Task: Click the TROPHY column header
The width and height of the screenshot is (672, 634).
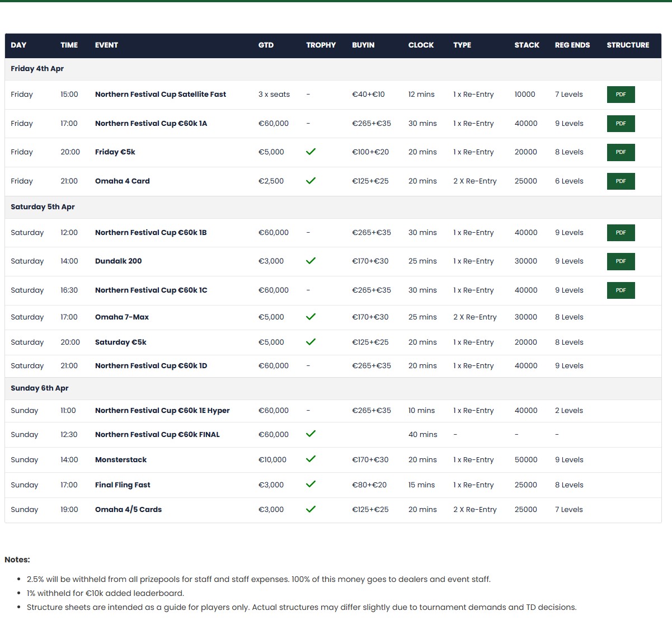Action: (x=321, y=45)
